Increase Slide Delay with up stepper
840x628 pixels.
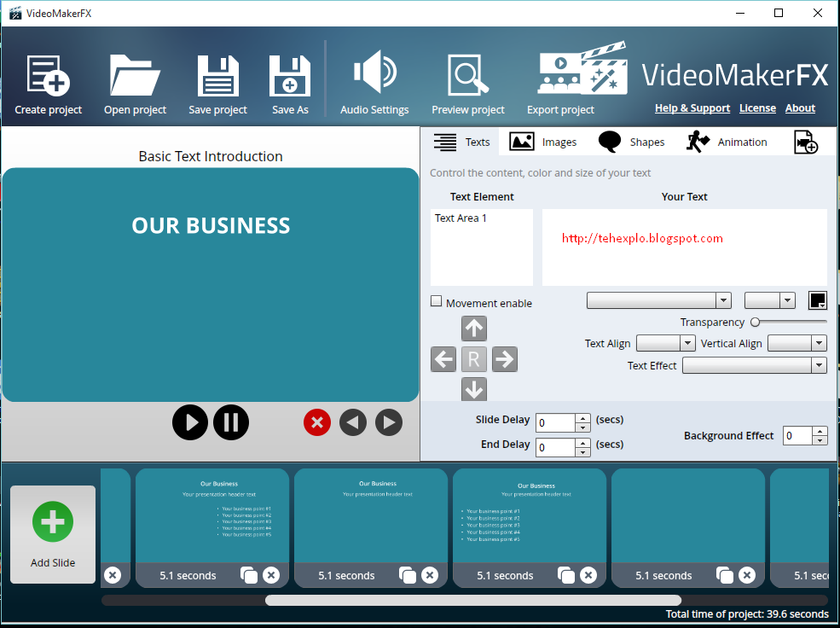click(582, 418)
